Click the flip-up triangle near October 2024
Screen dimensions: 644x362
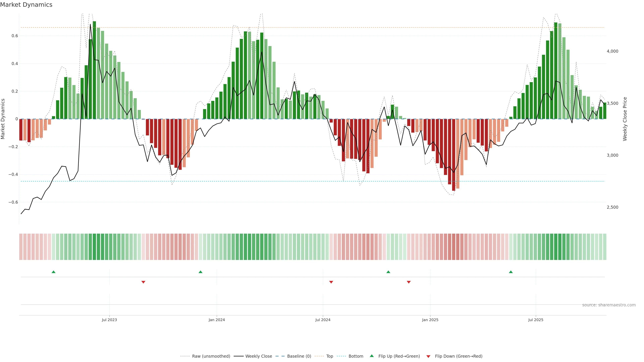(x=388, y=272)
